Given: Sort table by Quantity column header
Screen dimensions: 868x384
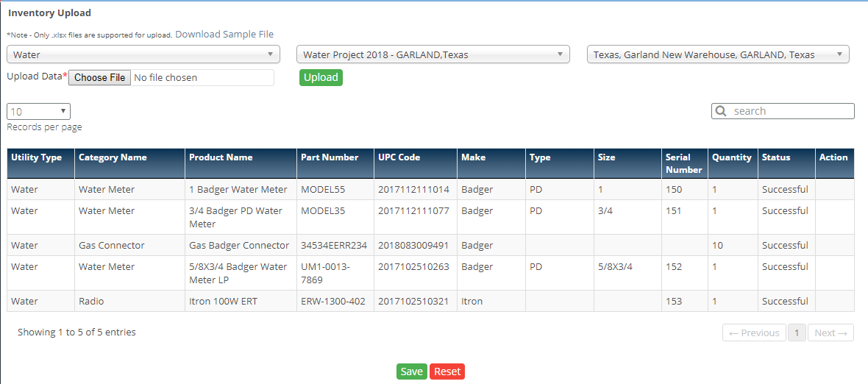Looking at the screenshot, I should [x=731, y=157].
